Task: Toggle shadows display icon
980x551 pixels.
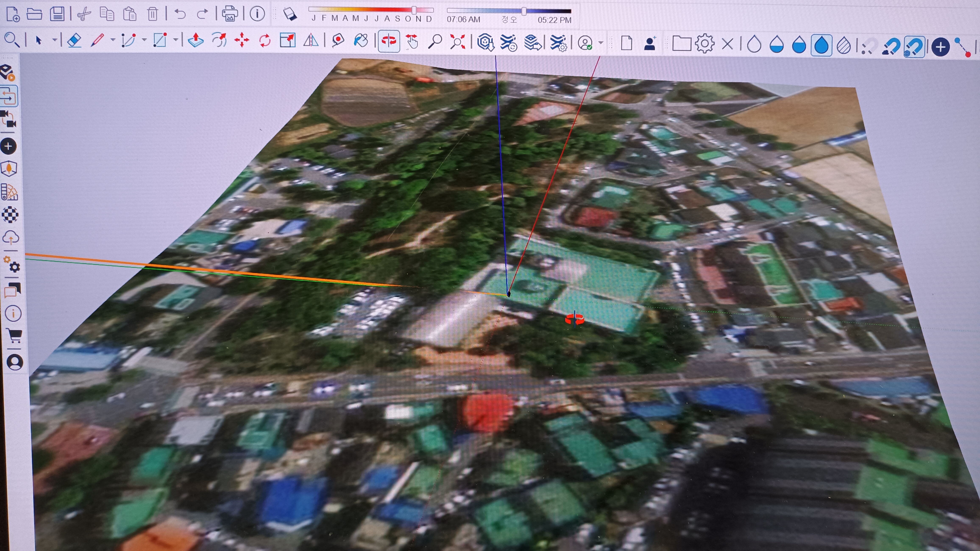Action: 290,14
